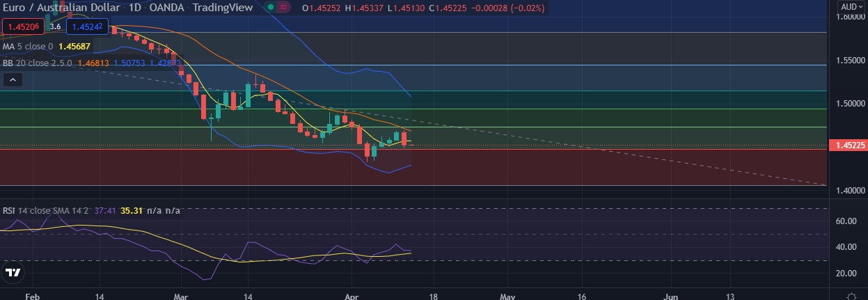The height and width of the screenshot is (300, 868).
Task: Collapse the indicator legend with the arrow button
Action: [x=13, y=80]
